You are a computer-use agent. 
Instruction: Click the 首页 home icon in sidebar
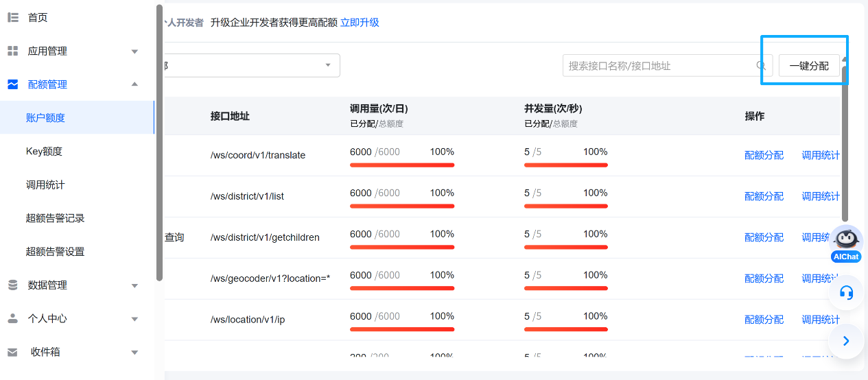tap(12, 18)
